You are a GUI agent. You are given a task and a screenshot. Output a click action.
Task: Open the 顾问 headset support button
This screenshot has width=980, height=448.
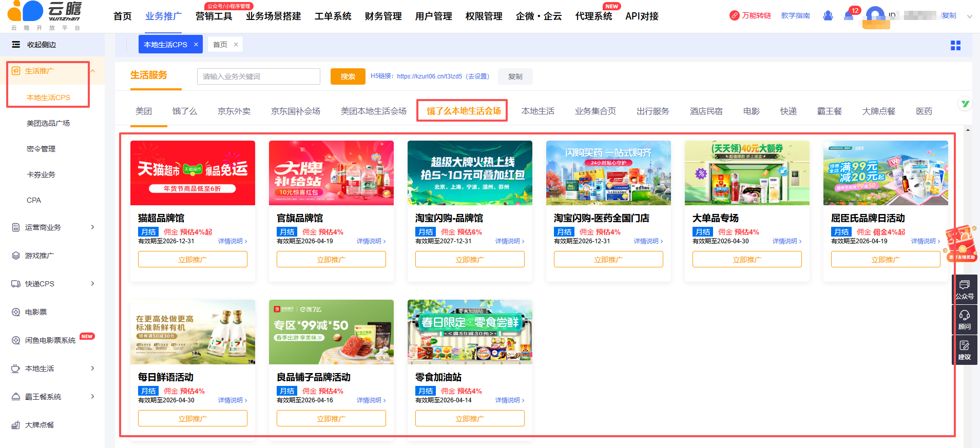964,319
